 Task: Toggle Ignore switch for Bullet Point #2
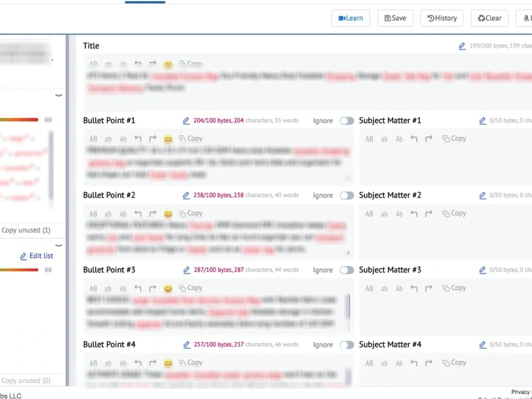[x=347, y=195]
